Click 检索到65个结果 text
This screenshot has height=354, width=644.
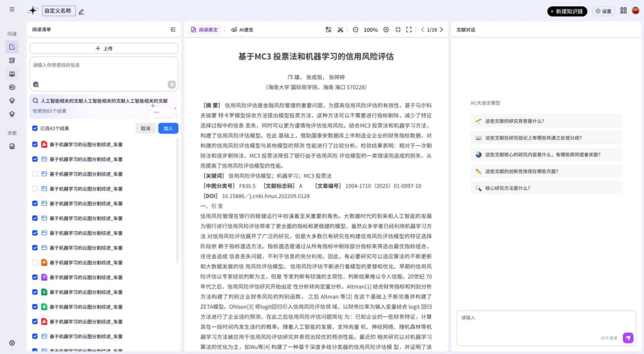tap(49, 111)
